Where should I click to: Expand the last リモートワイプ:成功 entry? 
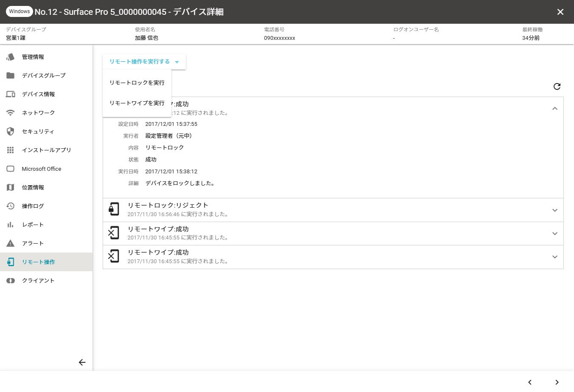pyautogui.click(x=554, y=257)
